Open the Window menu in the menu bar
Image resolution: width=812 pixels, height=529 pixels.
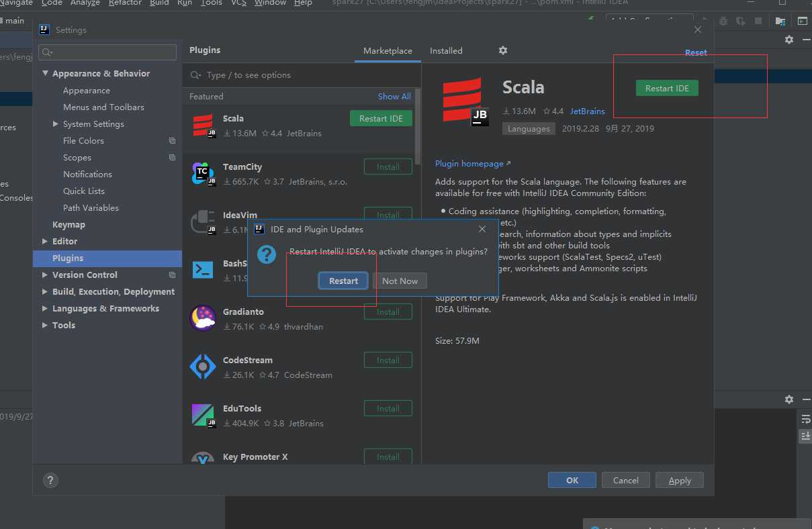[271, 3]
